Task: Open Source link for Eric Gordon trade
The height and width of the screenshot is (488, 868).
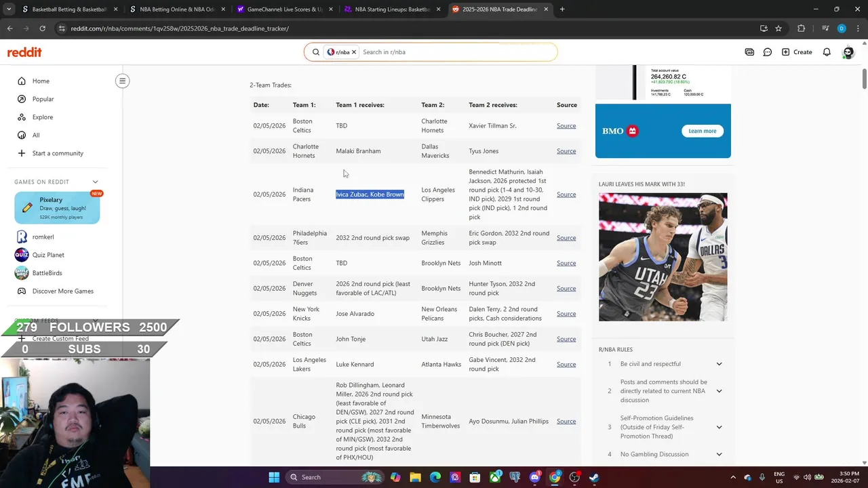Action: [566, 238]
